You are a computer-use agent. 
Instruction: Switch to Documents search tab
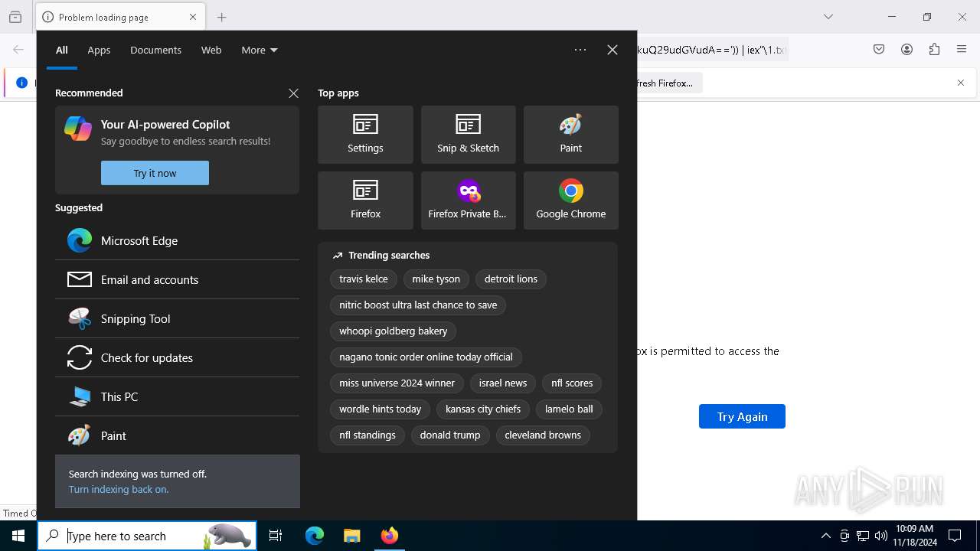pyautogui.click(x=155, y=50)
